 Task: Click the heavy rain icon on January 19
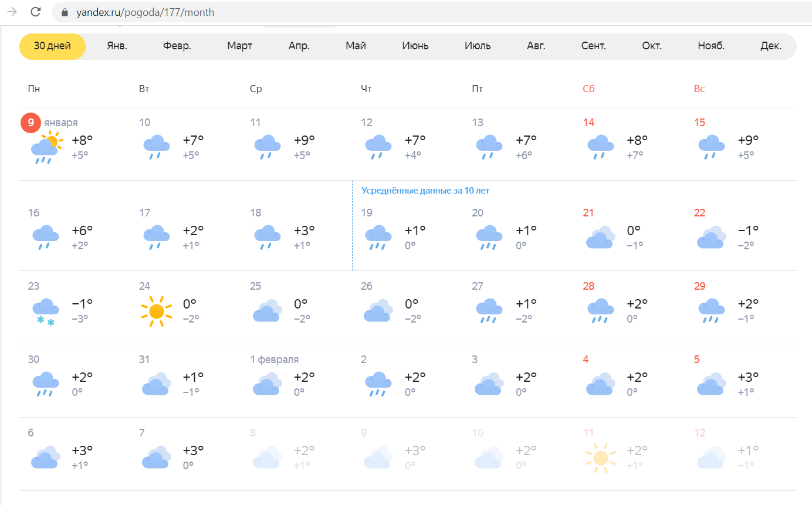[x=378, y=238]
